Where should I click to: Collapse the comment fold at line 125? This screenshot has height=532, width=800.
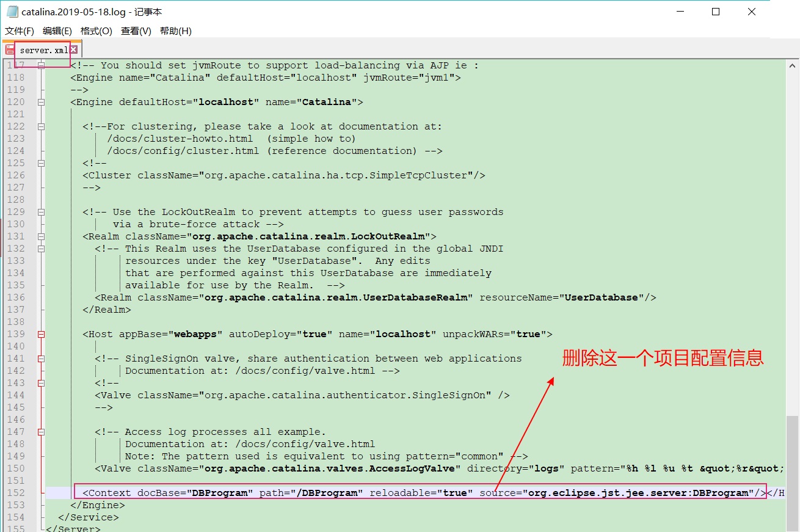(x=41, y=163)
